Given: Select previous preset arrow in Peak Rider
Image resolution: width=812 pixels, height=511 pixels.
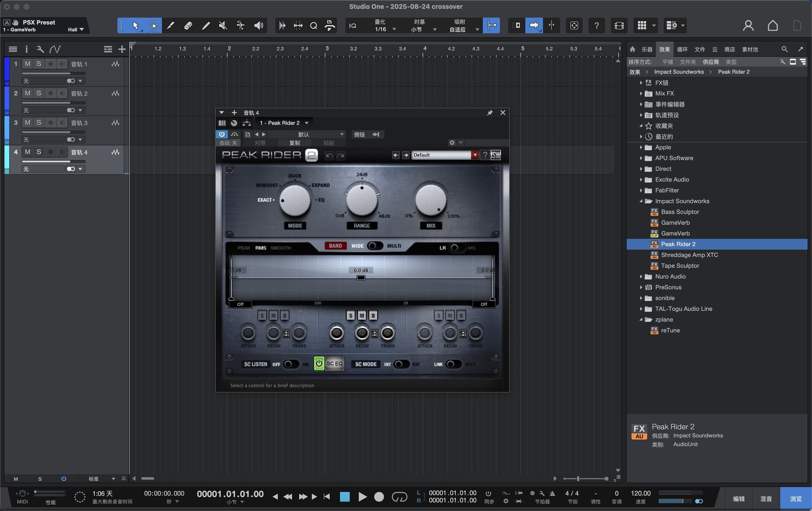Looking at the screenshot, I should pyautogui.click(x=396, y=155).
